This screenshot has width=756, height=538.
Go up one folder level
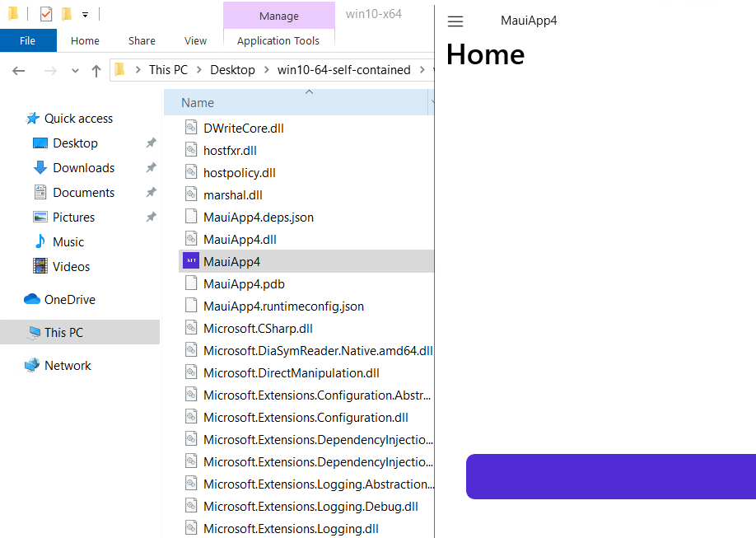pyautogui.click(x=96, y=71)
